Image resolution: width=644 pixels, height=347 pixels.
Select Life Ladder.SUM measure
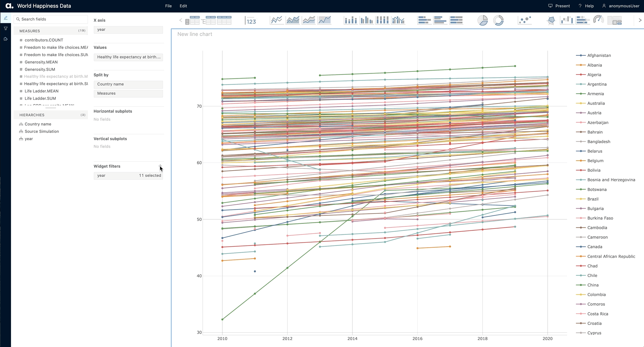40,98
